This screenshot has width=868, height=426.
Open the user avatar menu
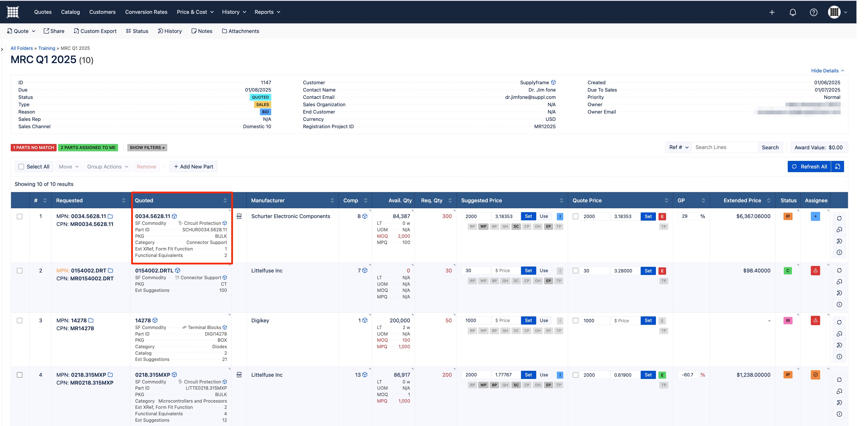[x=837, y=12]
